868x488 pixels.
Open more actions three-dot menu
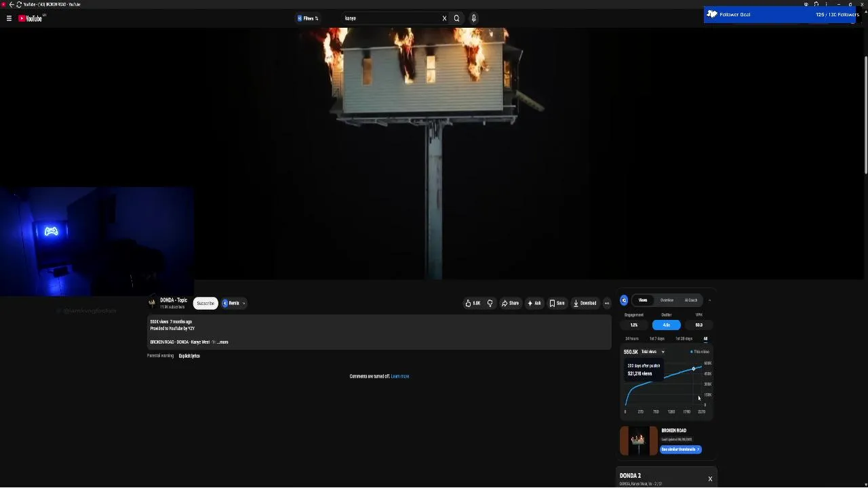point(607,303)
